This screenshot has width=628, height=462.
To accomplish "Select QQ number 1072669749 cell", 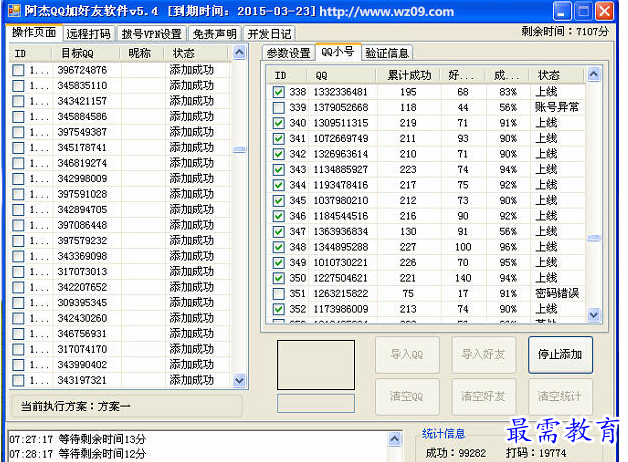I will click(340, 139).
